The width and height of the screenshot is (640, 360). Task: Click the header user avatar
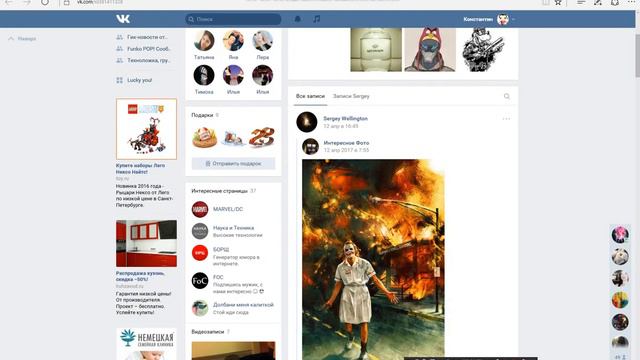(x=503, y=19)
